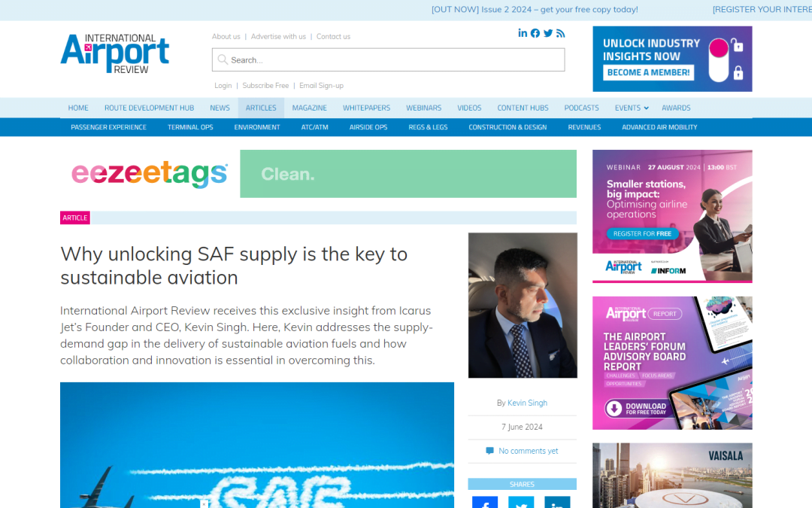Select Revenues topic
This screenshot has width=812, height=508.
(584, 127)
